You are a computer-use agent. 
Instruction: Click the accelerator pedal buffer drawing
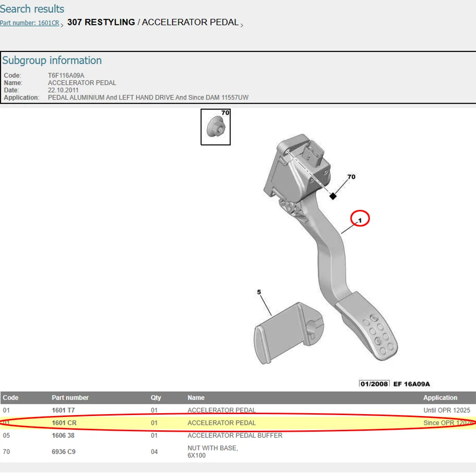[289, 333]
